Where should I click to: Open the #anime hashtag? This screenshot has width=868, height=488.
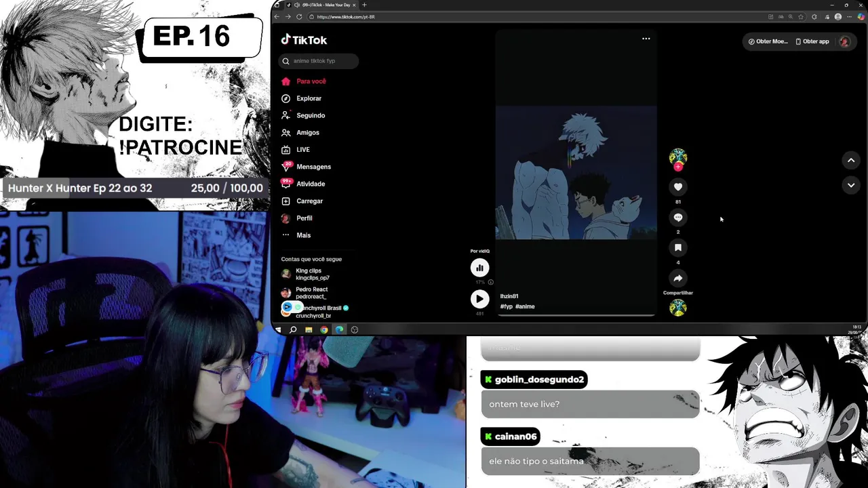(525, 306)
